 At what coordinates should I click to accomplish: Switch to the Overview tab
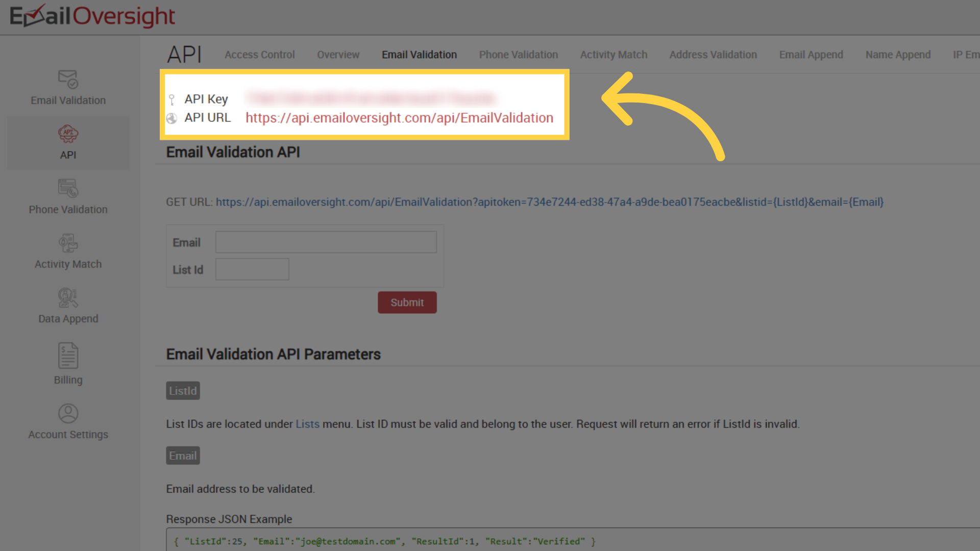pos(338,55)
